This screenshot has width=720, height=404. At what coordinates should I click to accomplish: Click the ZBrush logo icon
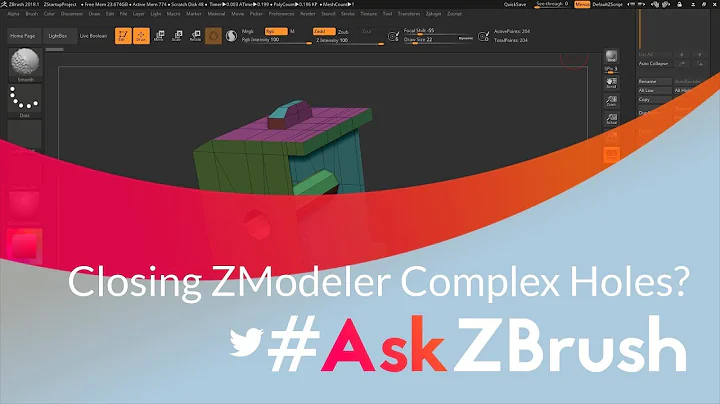pyautogui.click(x=4, y=4)
